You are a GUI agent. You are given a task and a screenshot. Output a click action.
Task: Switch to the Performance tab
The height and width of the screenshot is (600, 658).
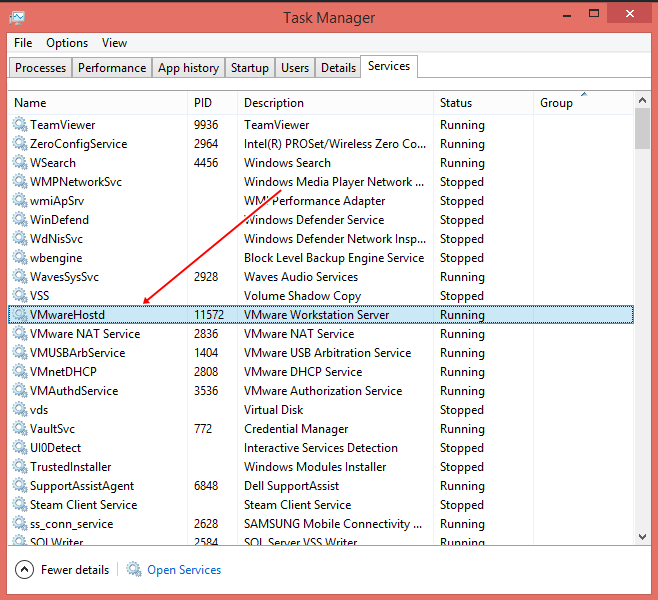point(112,68)
